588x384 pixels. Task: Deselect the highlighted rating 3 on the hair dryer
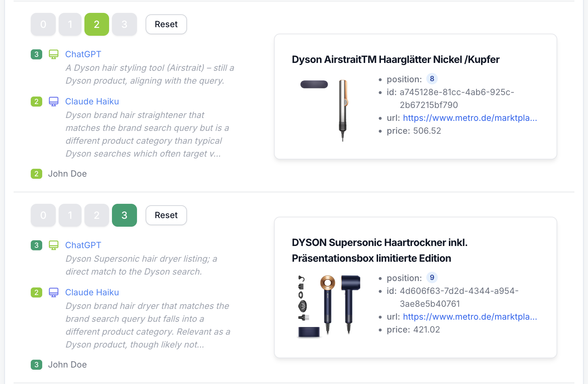point(124,215)
